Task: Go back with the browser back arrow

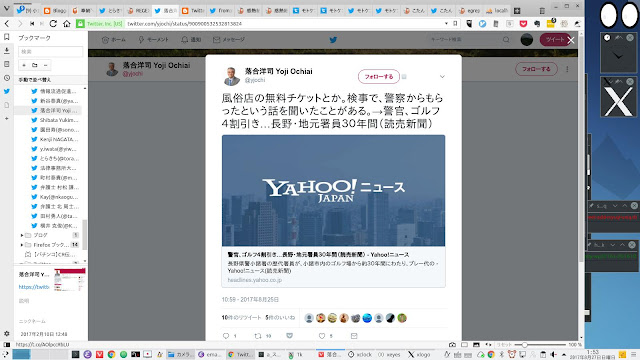Action: coord(7,24)
